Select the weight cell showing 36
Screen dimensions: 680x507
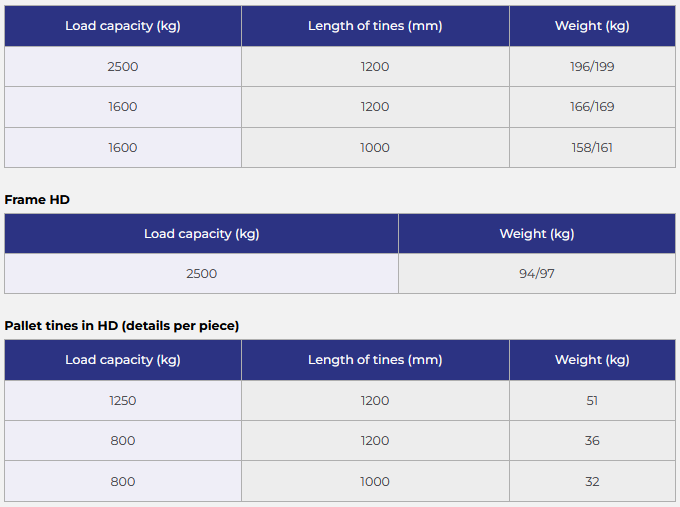click(592, 441)
